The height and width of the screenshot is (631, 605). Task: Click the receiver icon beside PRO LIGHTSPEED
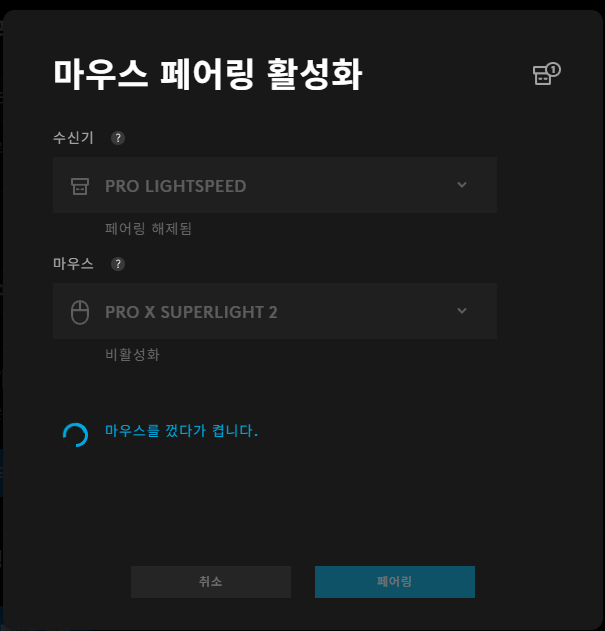80,186
